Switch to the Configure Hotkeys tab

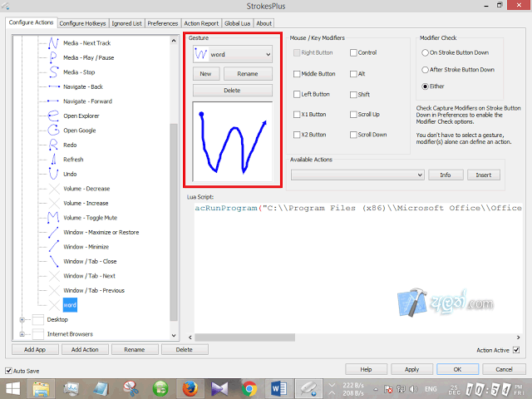82,23
